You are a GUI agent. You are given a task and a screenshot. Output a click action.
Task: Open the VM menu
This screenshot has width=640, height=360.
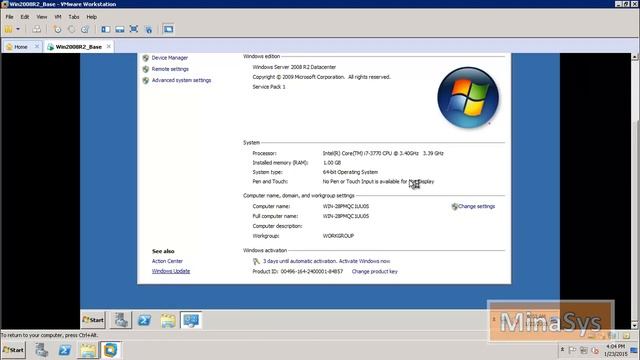point(58,17)
